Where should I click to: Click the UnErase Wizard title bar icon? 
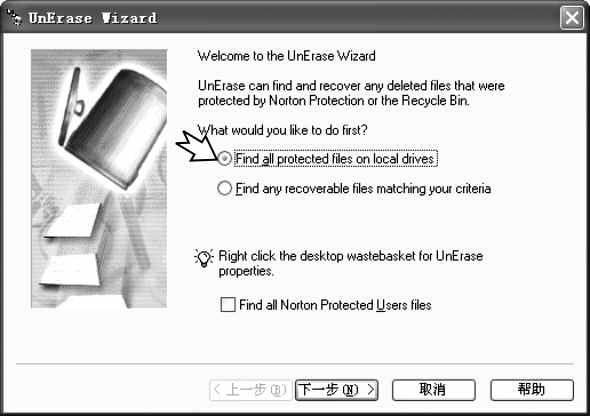coord(15,17)
